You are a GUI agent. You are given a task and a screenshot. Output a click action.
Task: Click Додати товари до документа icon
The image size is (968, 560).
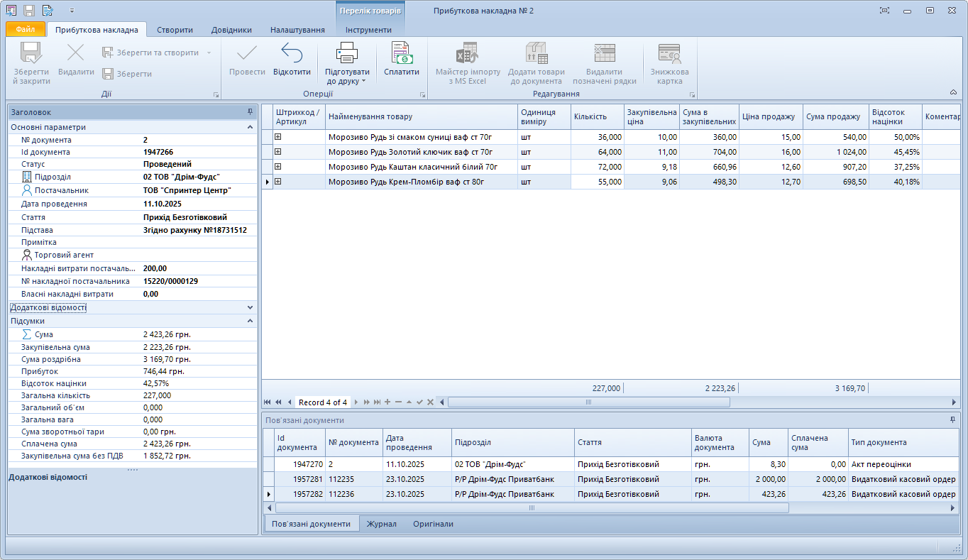tap(536, 54)
